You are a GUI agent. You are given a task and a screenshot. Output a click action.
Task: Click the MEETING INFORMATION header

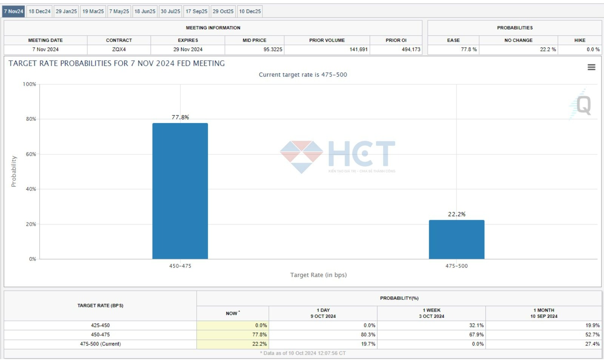coord(213,28)
